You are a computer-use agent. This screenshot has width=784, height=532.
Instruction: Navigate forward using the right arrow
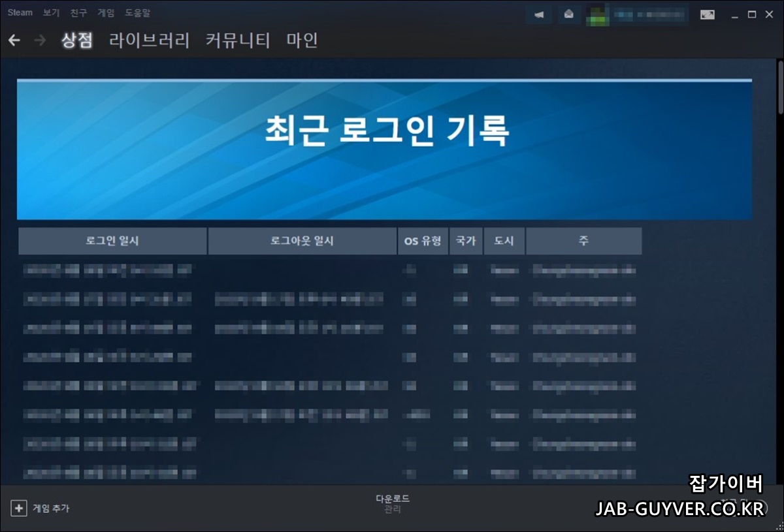39,40
